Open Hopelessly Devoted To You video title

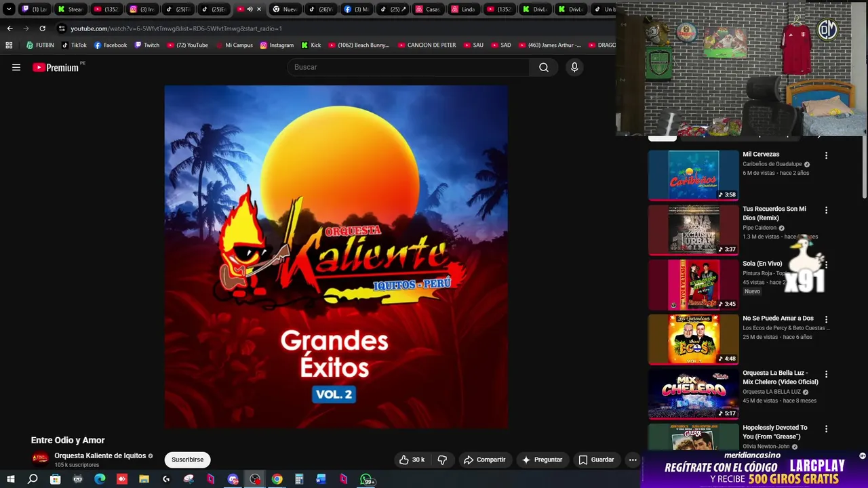pyautogui.click(x=775, y=432)
